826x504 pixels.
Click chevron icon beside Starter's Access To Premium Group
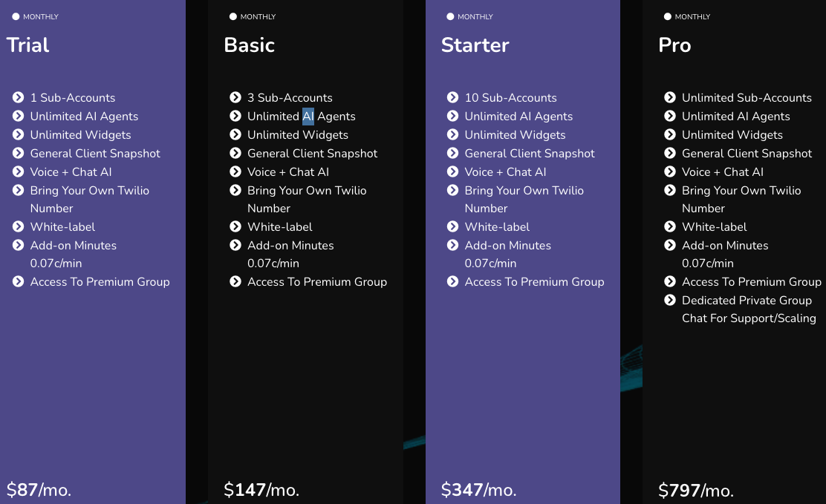(x=453, y=281)
